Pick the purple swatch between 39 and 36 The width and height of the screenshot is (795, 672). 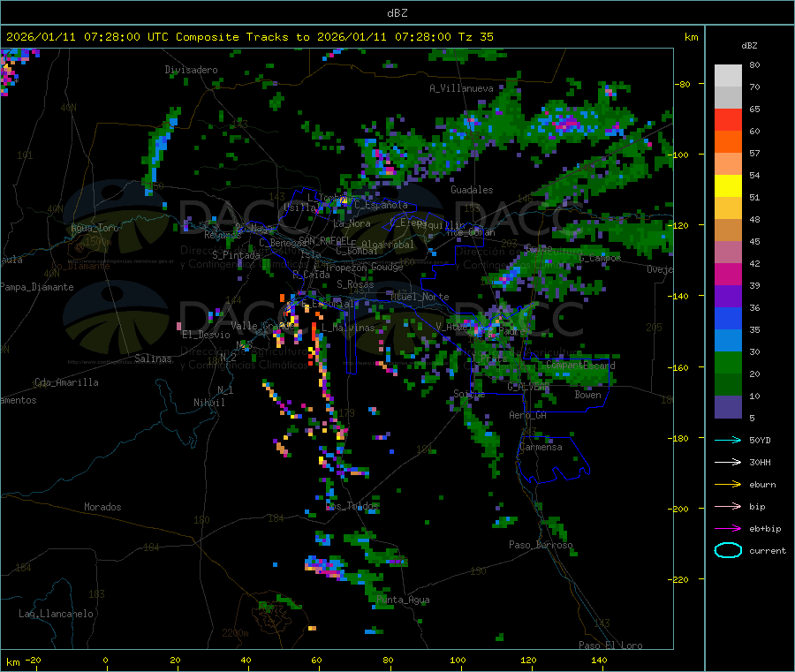728,297
